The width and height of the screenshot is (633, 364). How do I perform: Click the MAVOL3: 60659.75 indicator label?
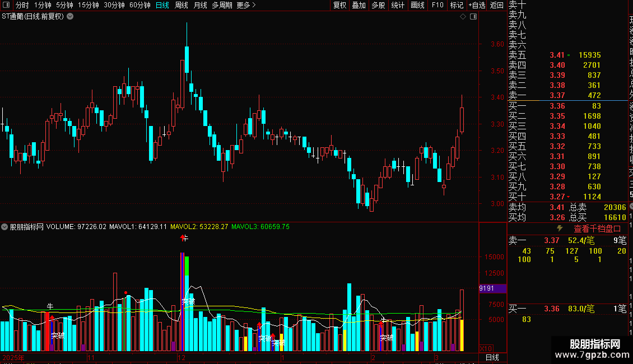260,227
